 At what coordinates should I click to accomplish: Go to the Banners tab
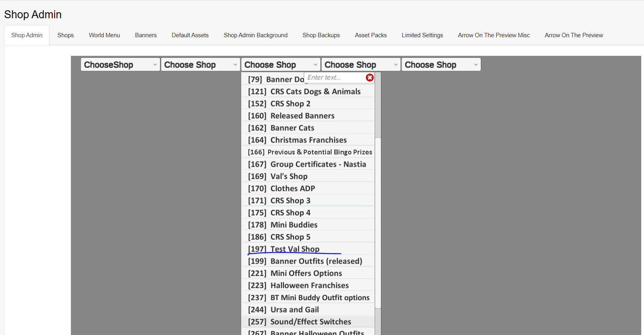click(x=146, y=35)
